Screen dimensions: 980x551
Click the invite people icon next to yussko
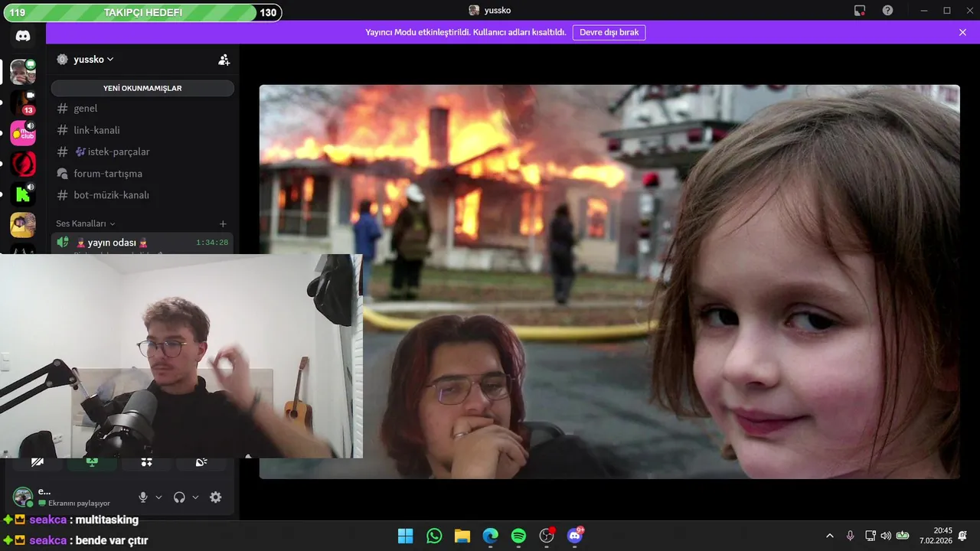pyautogui.click(x=224, y=60)
